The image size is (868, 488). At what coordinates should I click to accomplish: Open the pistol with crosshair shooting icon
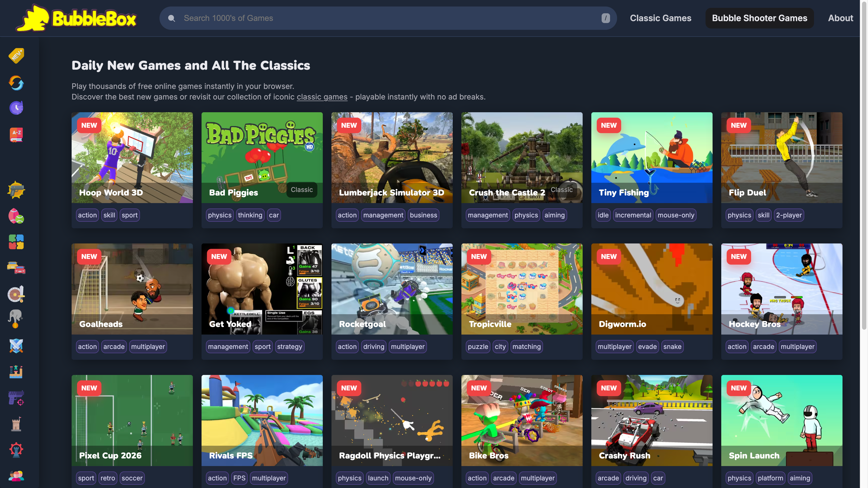tap(16, 398)
